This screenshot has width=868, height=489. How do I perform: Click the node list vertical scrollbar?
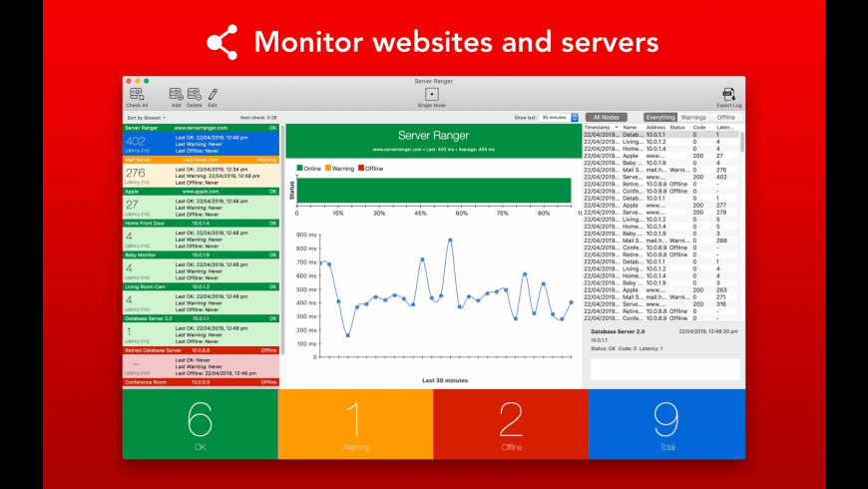[x=282, y=239]
